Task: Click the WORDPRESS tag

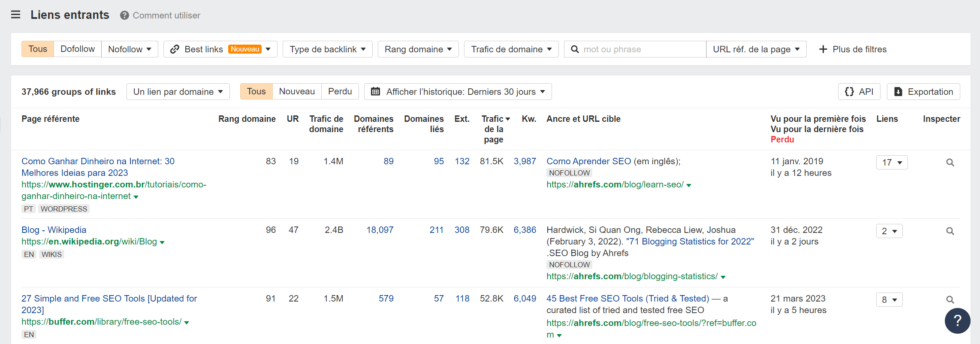Action: [64, 209]
